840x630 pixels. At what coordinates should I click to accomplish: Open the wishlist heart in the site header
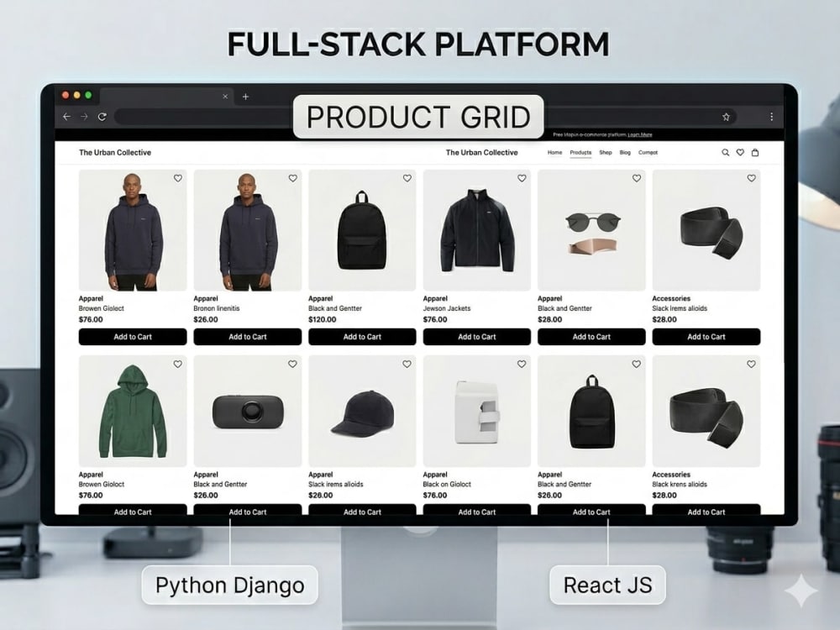tap(740, 153)
